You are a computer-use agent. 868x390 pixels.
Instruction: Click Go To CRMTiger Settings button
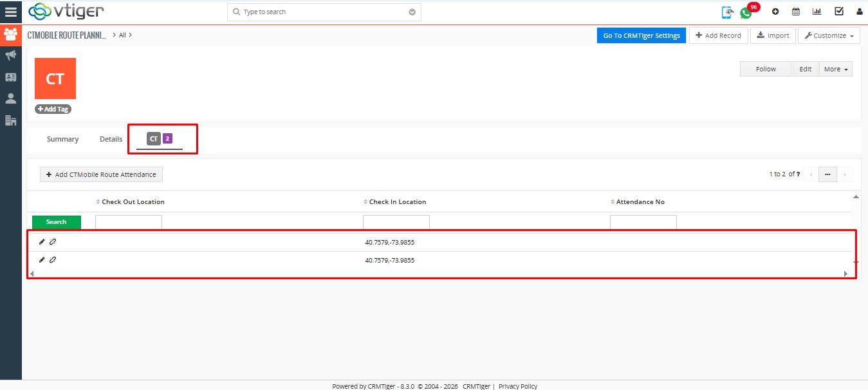pos(642,35)
